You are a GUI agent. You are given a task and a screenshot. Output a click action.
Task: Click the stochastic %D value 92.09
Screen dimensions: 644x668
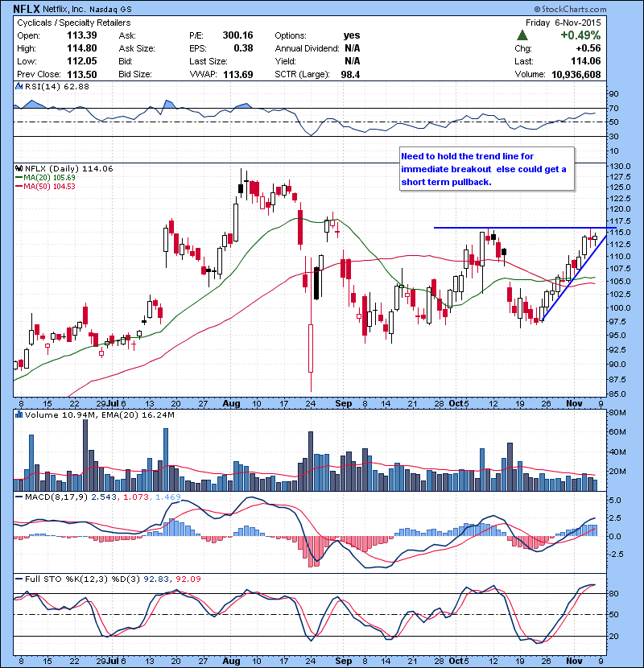point(188,579)
